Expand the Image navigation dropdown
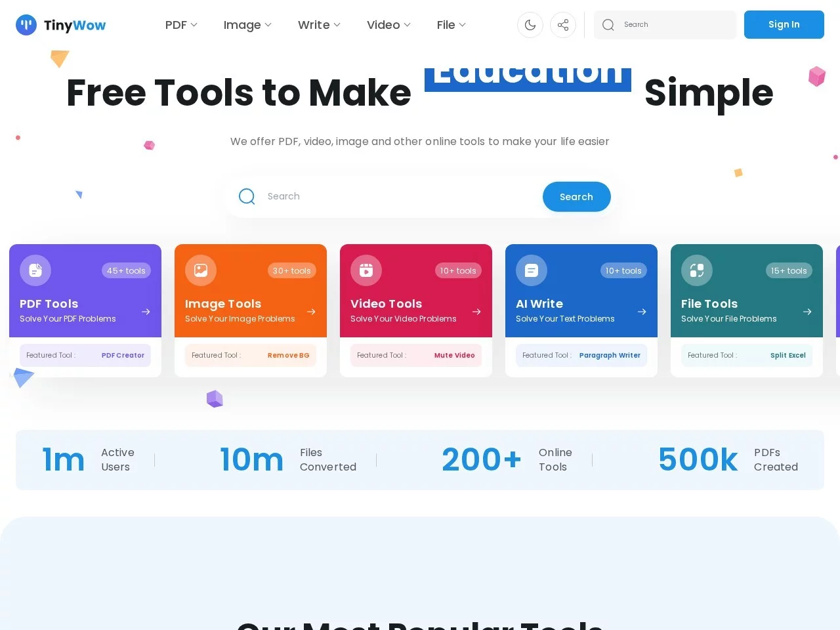 tap(247, 24)
